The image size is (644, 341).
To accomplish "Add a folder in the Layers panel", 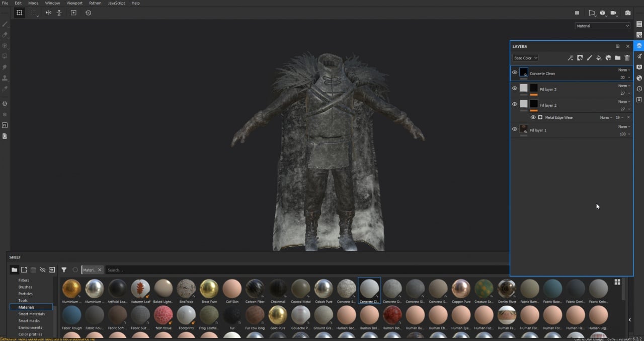I will click(617, 58).
